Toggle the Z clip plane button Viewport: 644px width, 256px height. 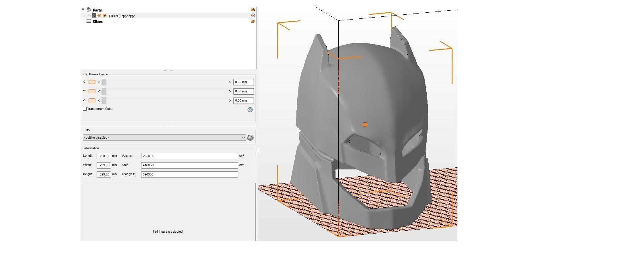pyautogui.click(x=92, y=100)
